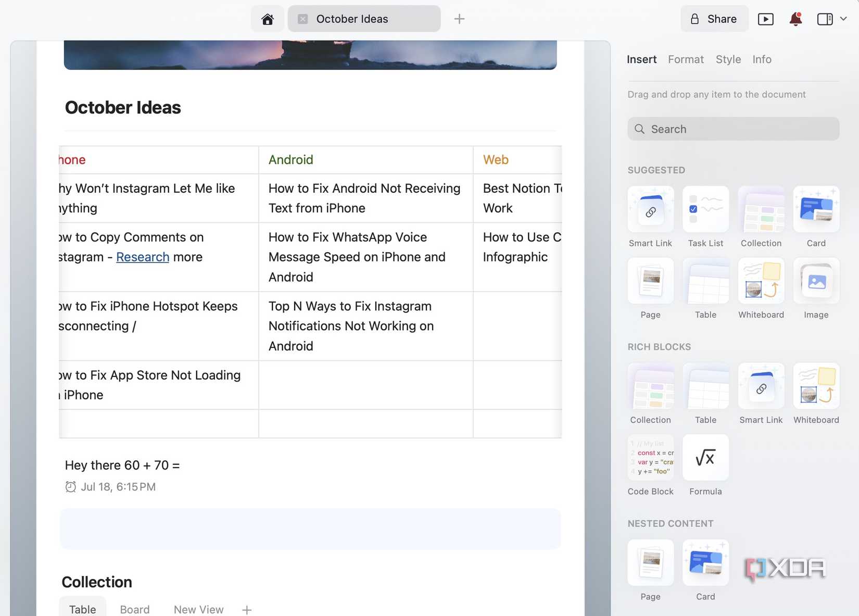This screenshot has height=616, width=859.
Task: Open the Research link in table
Action: point(143,257)
